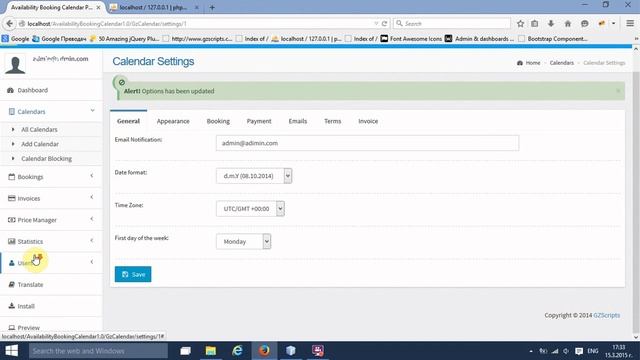
Task: Click the Bookings calendar icon
Action: (x=11, y=177)
